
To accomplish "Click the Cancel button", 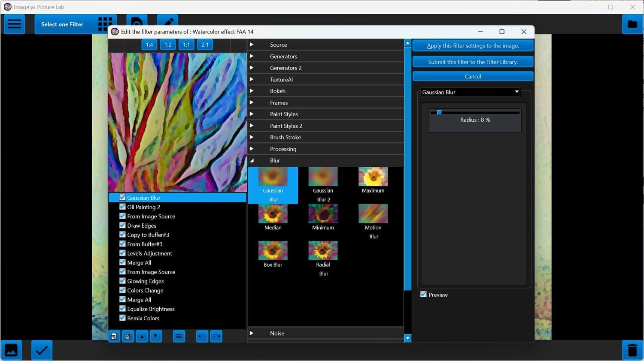I will pyautogui.click(x=473, y=76).
